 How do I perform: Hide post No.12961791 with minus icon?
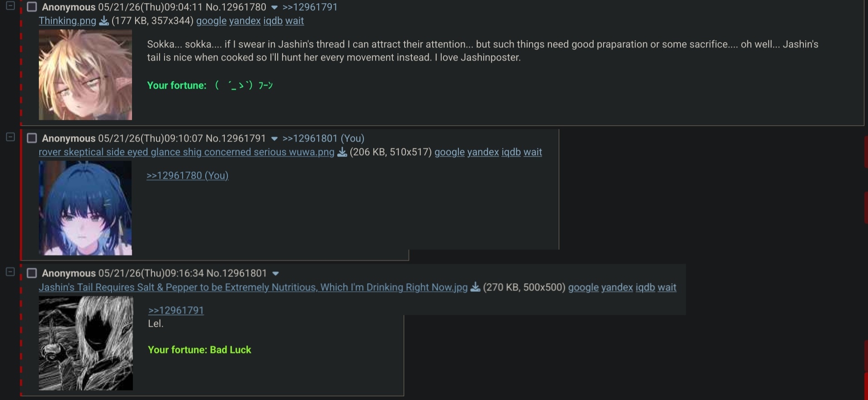click(10, 137)
